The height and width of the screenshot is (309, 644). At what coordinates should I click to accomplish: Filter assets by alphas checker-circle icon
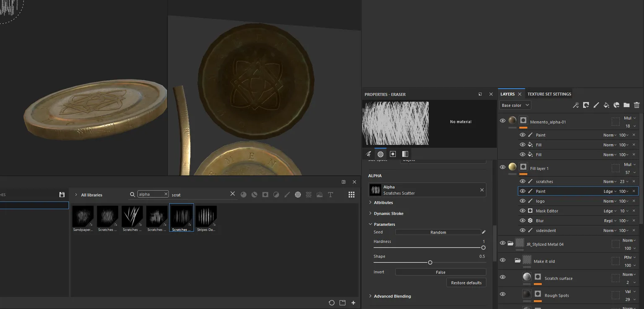(x=298, y=194)
